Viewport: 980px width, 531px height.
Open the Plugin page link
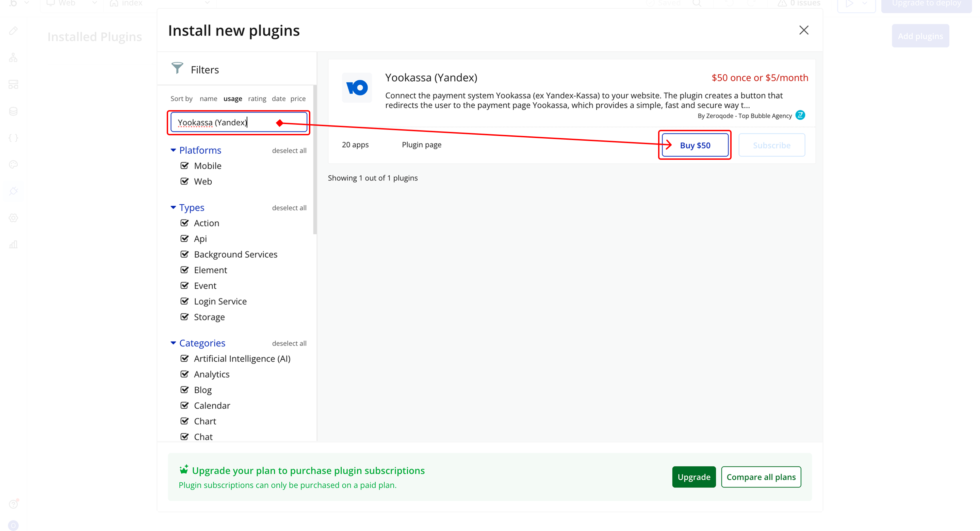point(421,145)
